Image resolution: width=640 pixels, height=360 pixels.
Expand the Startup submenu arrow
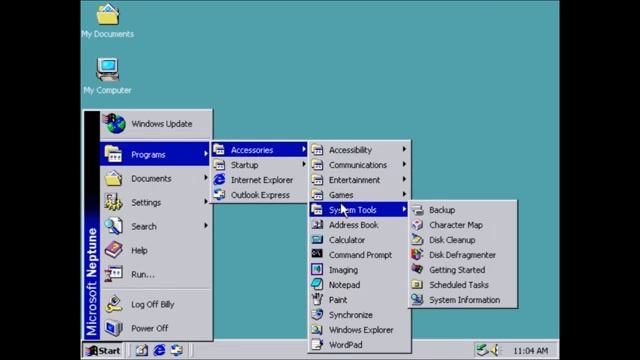click(x=304, y=164)
